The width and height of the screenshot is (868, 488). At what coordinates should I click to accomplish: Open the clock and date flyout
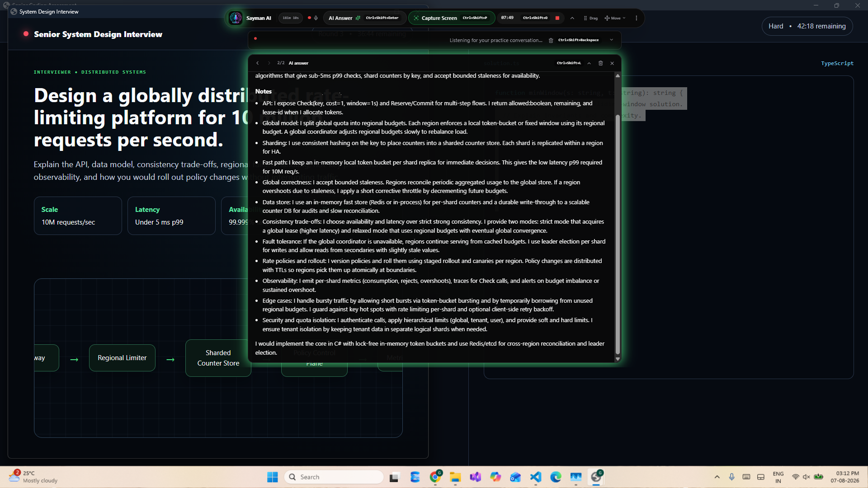click(844, 477)
